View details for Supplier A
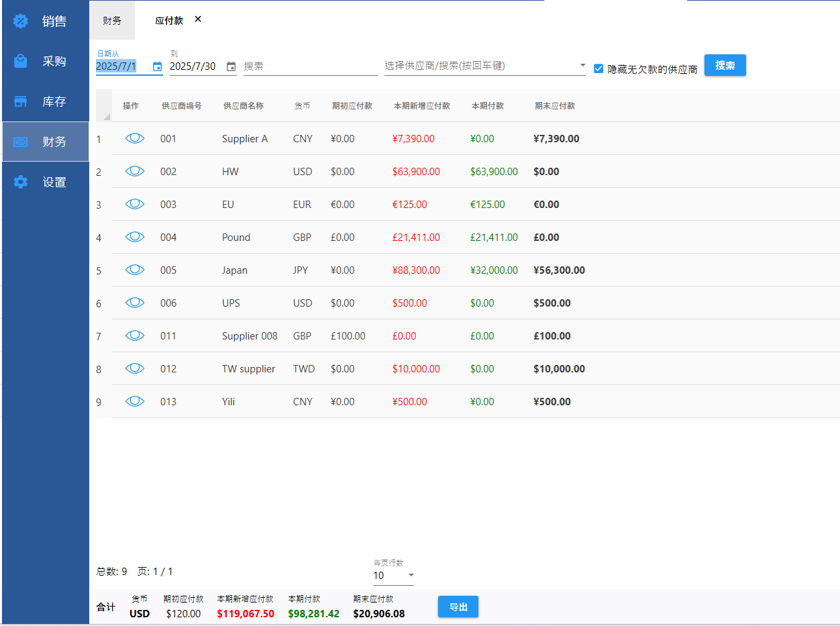The width and height of the screenshot is (840, 626). pyautogui.click(x=135, y=138)
